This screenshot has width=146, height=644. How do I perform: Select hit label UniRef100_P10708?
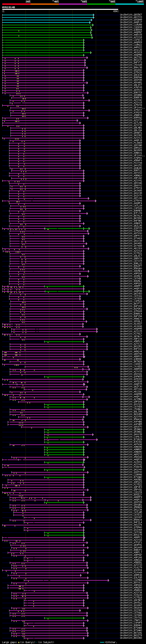pos(131,163)
